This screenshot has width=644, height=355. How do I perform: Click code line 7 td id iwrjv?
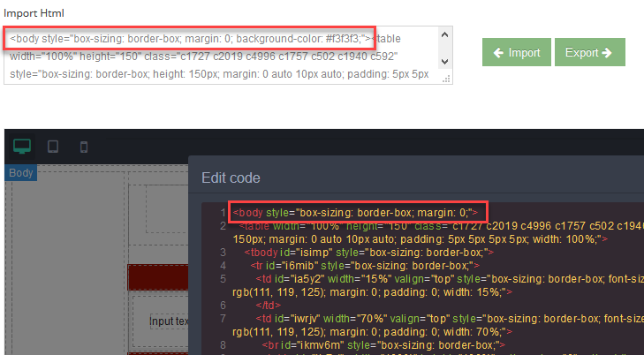(450, 319)
